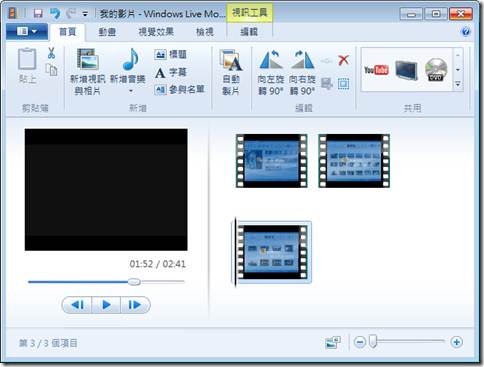Open the Edit (編輯) tab
The height and width of the screenshot is (367, 484).
(249, 32)
